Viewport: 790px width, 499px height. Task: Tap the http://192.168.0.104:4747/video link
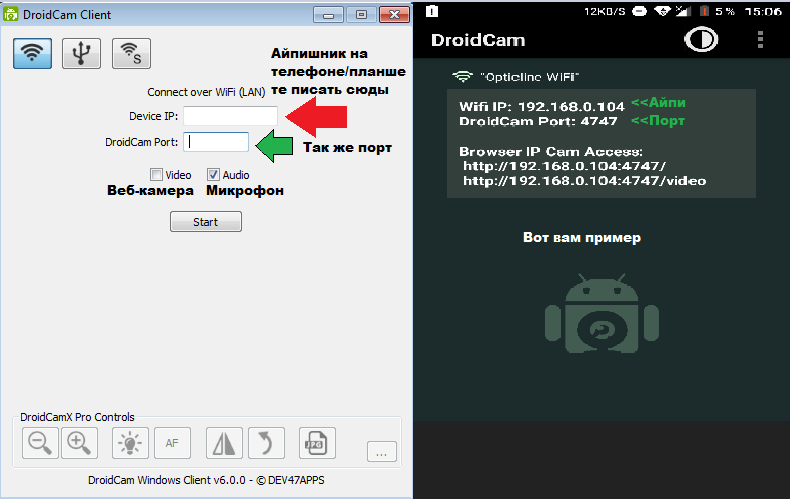tap(584, 180)
